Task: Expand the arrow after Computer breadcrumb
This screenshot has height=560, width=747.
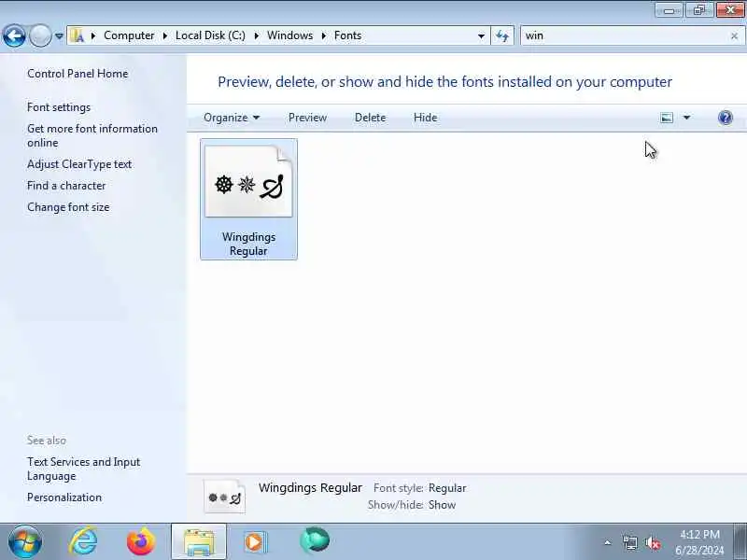Action: point(165,35)
